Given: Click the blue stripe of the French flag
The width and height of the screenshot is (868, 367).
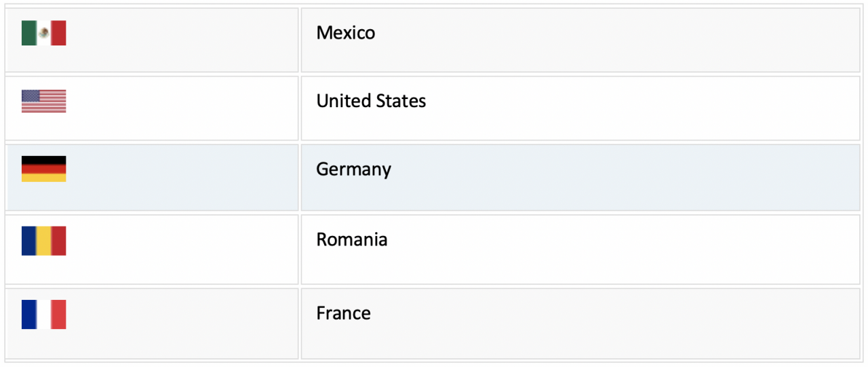Looking at the screenshot, I should (29, 314).
